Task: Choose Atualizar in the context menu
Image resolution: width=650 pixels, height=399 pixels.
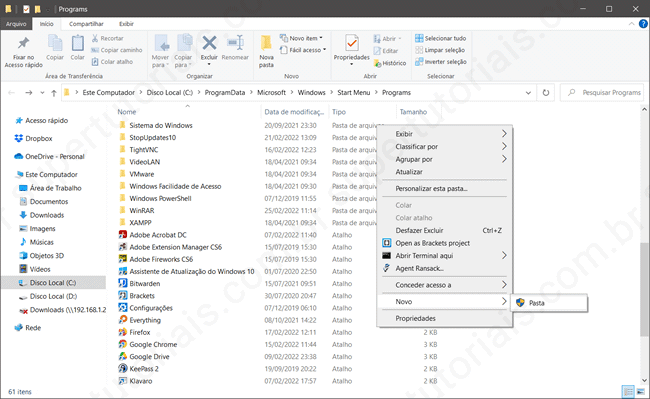Action: [x=444, y=172]
